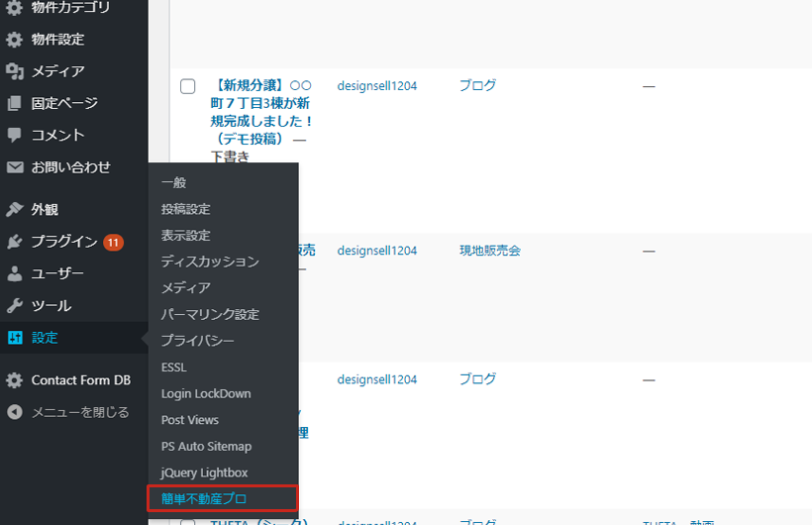Click the コメント speech bubble icon
Screen dimensions: 812x525
coord(15,136)
